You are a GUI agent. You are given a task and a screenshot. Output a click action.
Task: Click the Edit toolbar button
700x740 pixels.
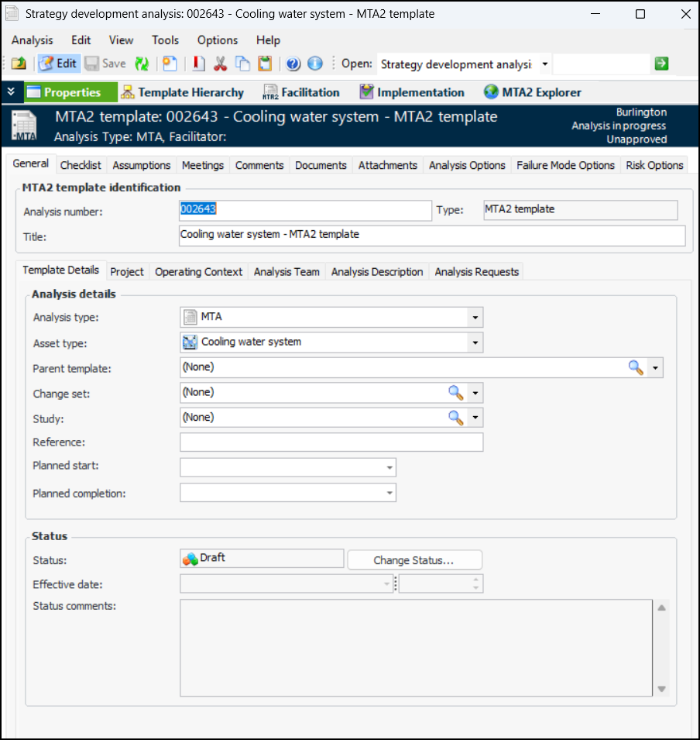(x=59, y=64)
